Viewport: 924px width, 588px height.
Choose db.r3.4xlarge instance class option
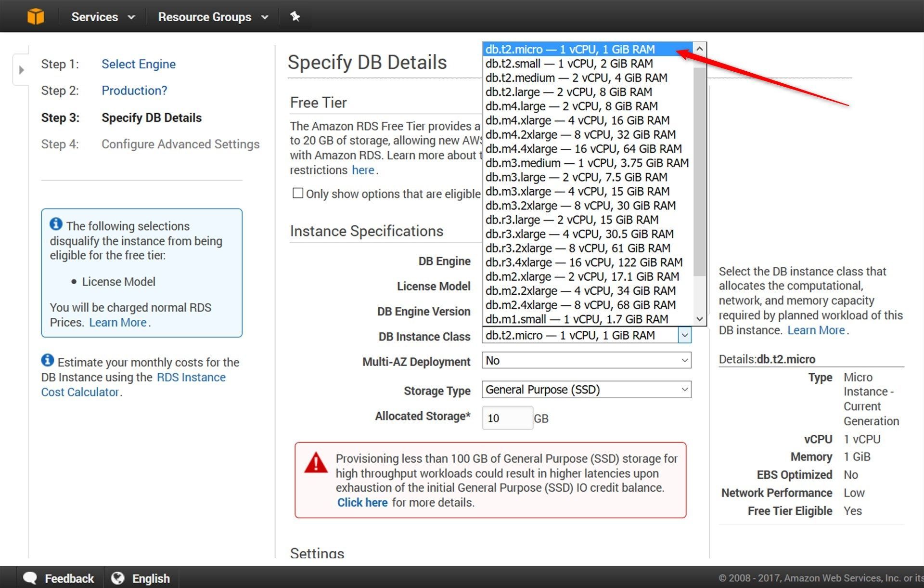pyautogui.click(x=588, y=262)
